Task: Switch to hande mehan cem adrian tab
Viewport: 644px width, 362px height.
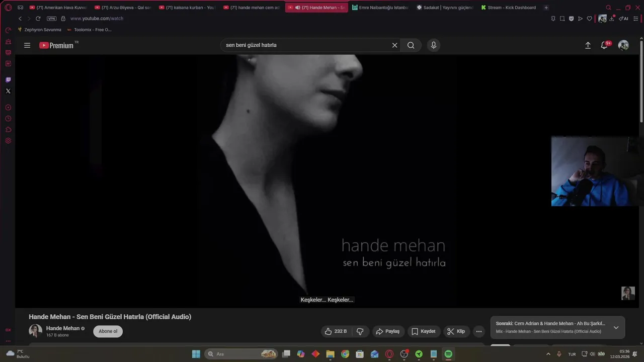Action: pyautogui.click(x=252, y=8)
